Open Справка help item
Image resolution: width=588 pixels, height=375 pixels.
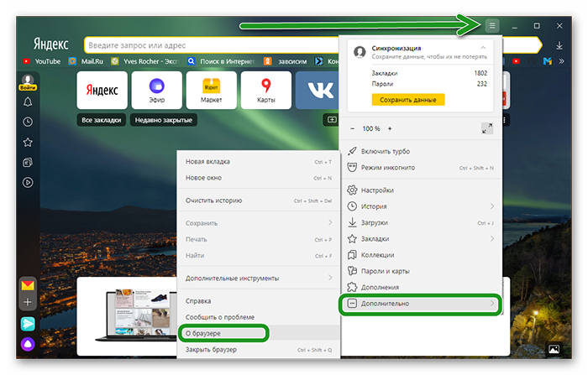coord(259,301)
